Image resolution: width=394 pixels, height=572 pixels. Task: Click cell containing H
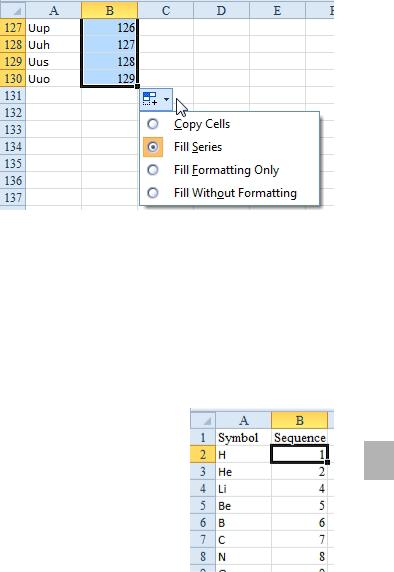click(243, 455)
